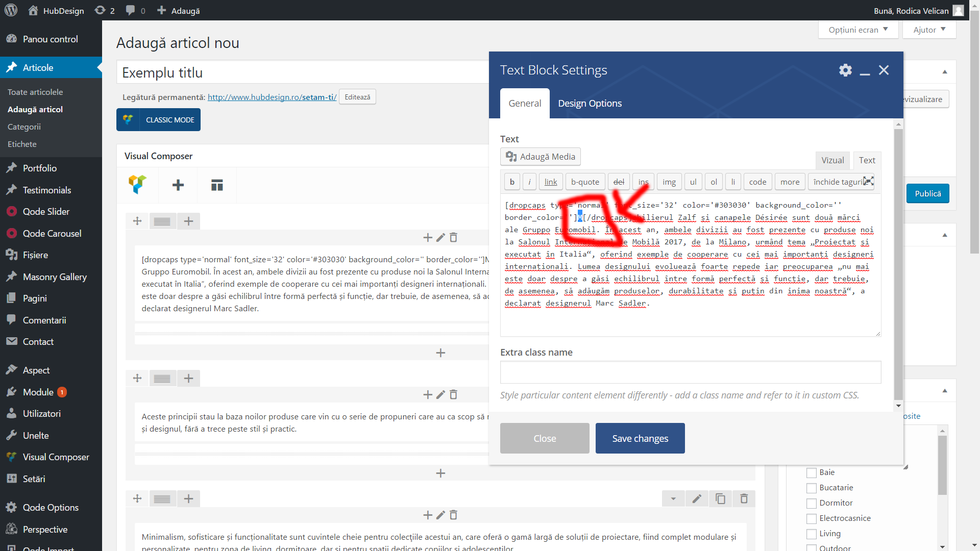Image resolution: width=980 pixels, height=551 pixels.
Task: Delete the third row with trash icon
Action: click(744, 498)
